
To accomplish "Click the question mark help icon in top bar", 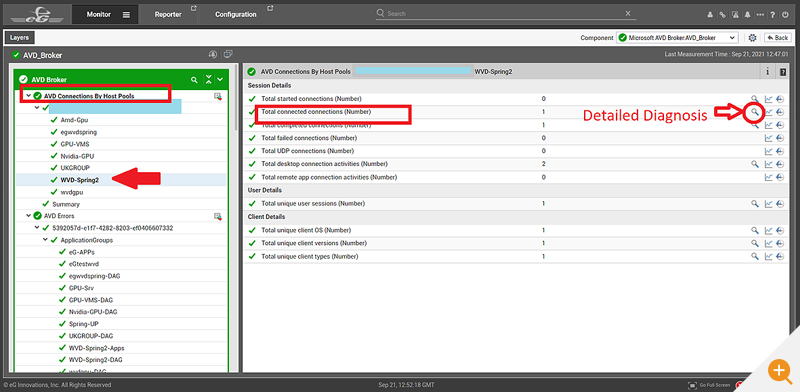I will click(x=773, y=15).
